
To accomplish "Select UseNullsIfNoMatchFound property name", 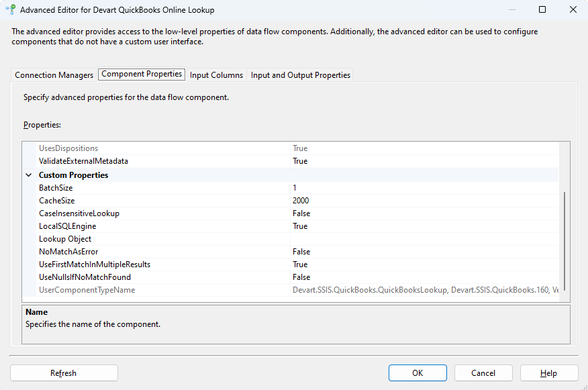I will 85,277.
